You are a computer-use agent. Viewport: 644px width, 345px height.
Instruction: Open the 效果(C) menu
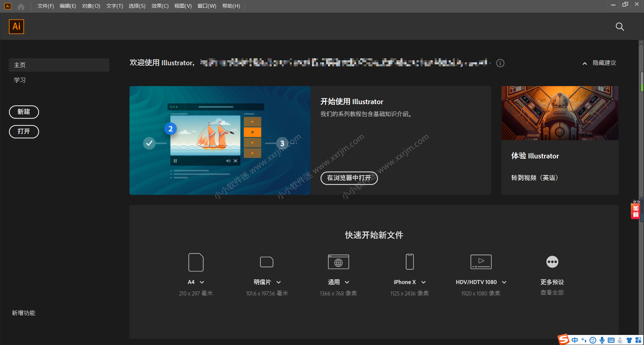coord(160,6)
